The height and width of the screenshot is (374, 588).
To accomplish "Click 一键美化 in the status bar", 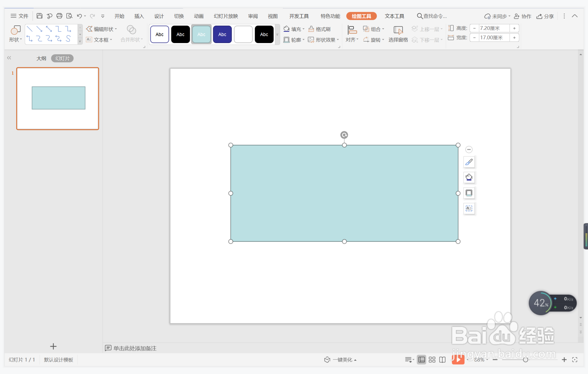I will tap(341, 360).
